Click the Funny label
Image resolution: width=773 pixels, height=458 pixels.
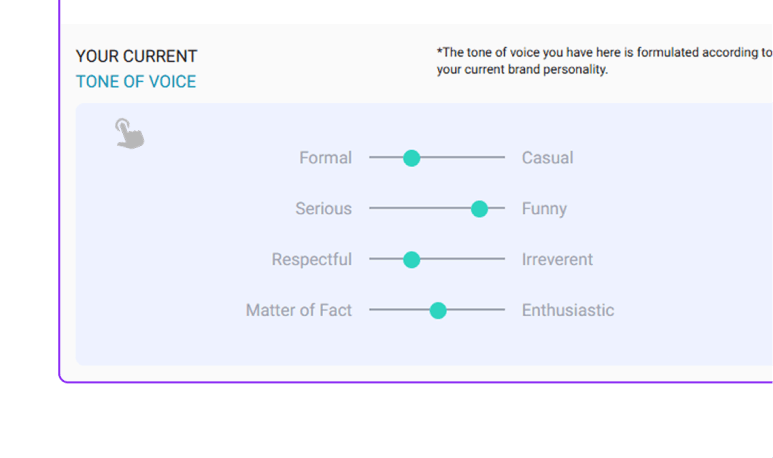click(544, 209)
